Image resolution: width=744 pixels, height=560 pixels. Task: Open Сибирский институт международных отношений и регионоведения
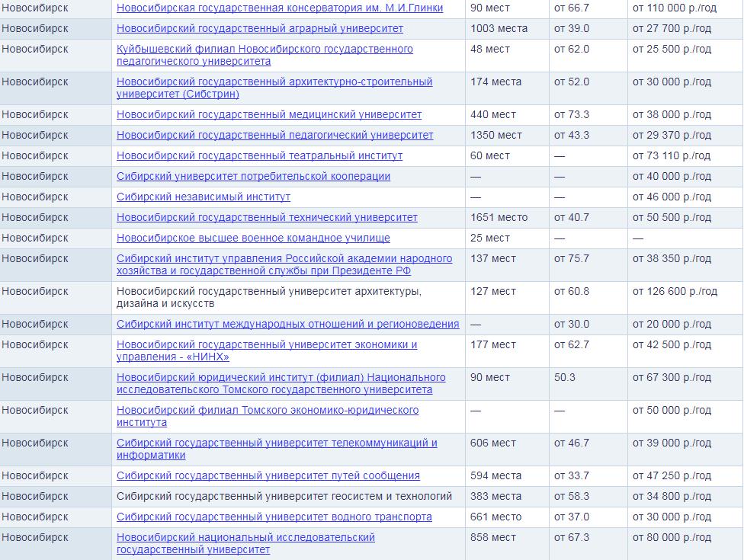point(288,324)
